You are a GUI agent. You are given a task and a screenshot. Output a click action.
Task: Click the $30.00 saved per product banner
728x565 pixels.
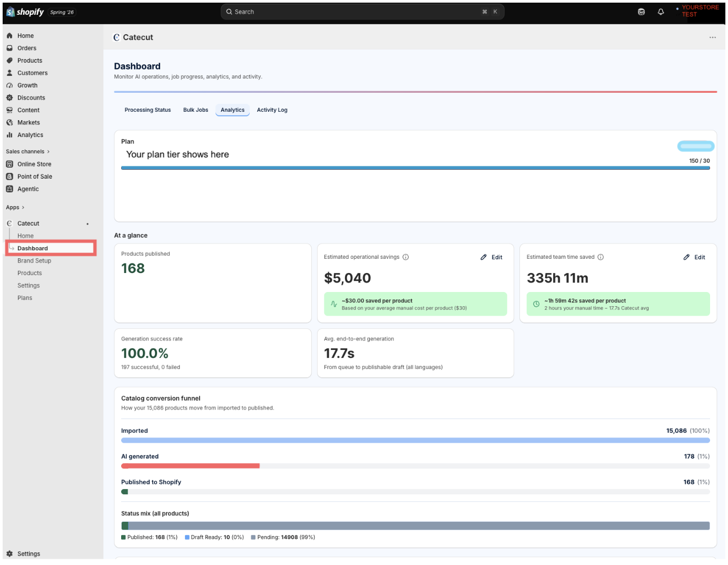coord(415,304)
